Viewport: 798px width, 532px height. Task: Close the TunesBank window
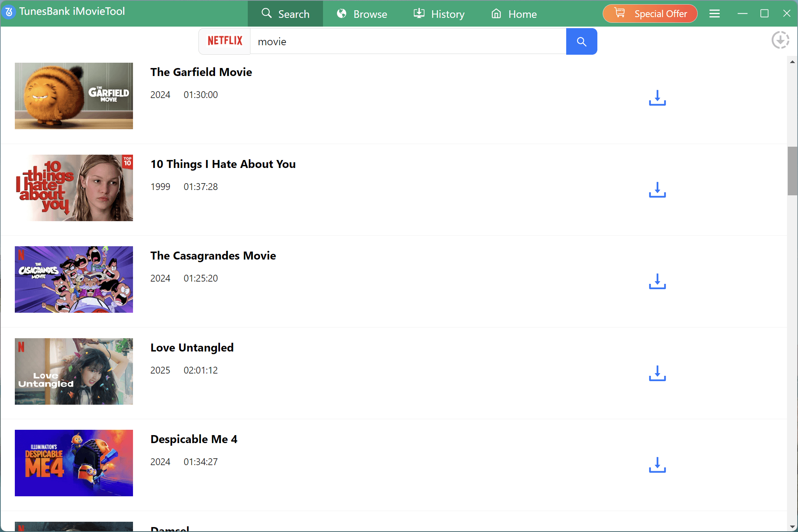click(x=787, y=13)
